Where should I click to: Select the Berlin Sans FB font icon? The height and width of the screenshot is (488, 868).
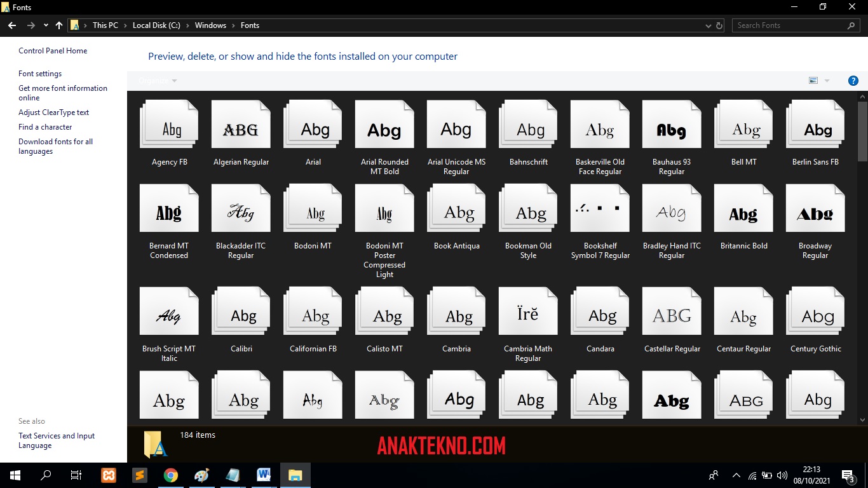click(x=815, y=125)
